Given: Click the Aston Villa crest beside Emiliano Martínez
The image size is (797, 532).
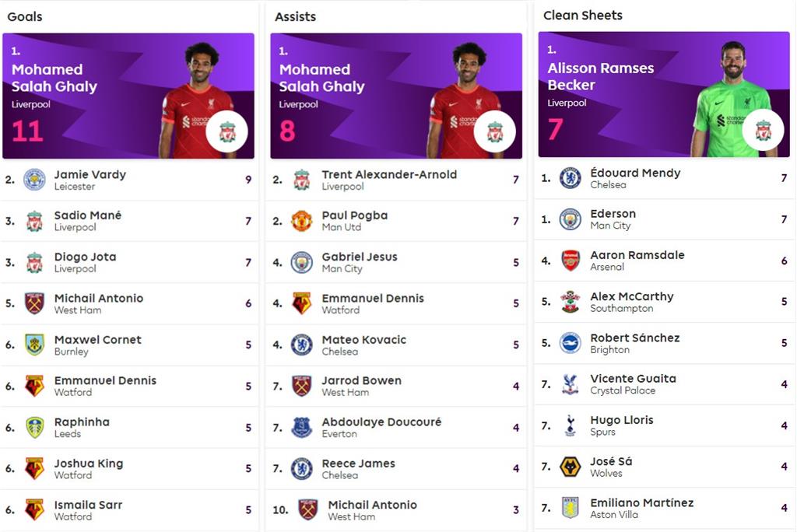Looking at the screenshot, I should (x=571, y=508).
